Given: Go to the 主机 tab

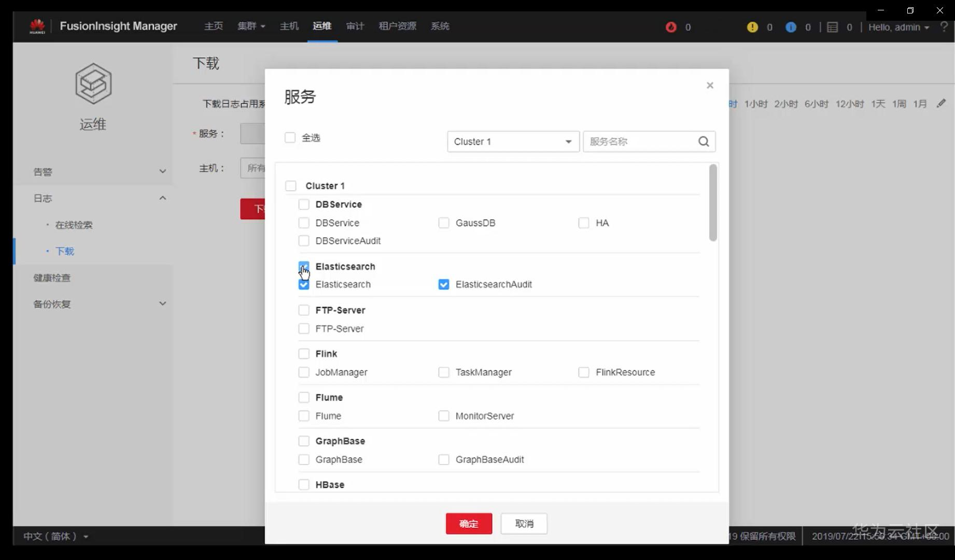Looking at the screenshot, I should (289, 26).
